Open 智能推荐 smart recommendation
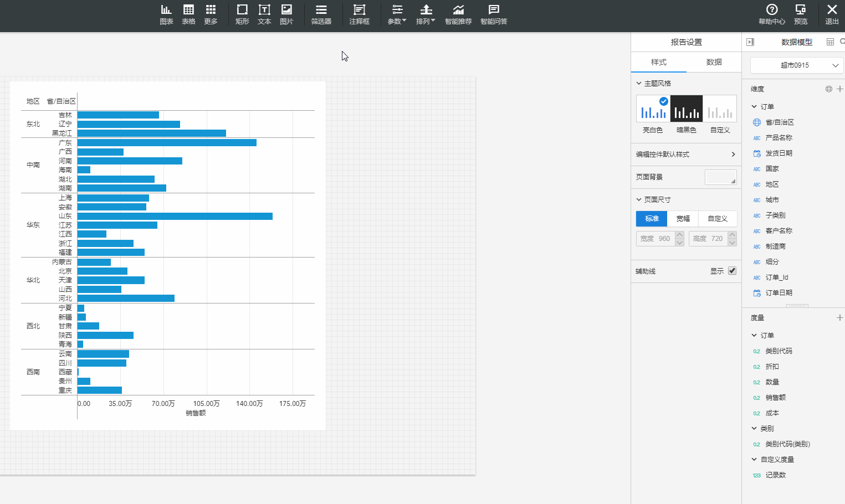 [458, 14]
